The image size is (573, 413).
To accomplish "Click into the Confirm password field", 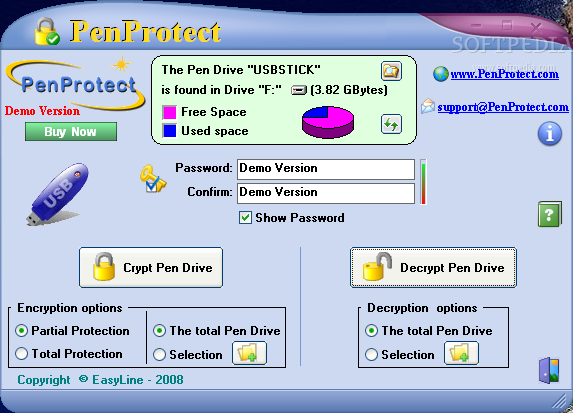I will click(326, 193).
